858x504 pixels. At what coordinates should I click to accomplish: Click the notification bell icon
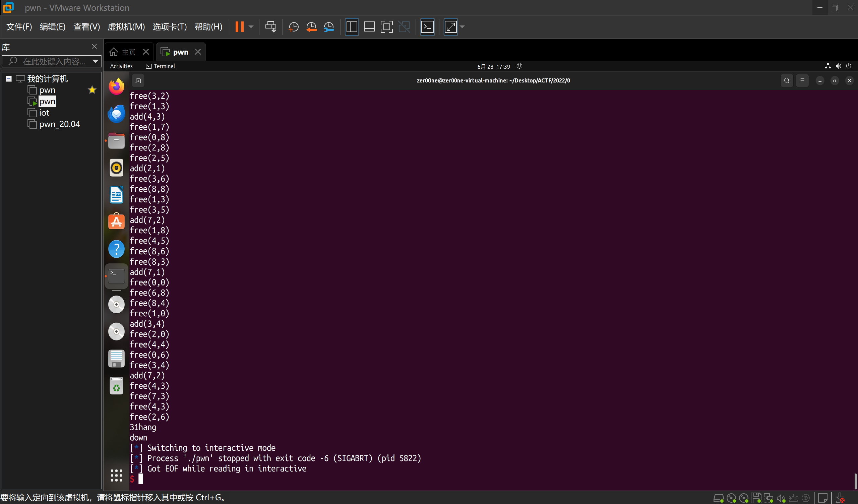click(x=519, y=66)
